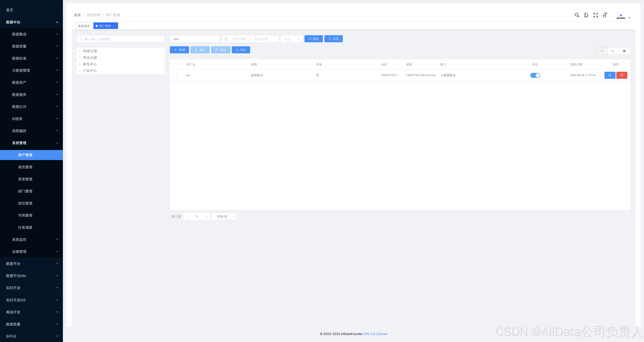Hide search bar using table magnifier icon

tap(602, 51)
